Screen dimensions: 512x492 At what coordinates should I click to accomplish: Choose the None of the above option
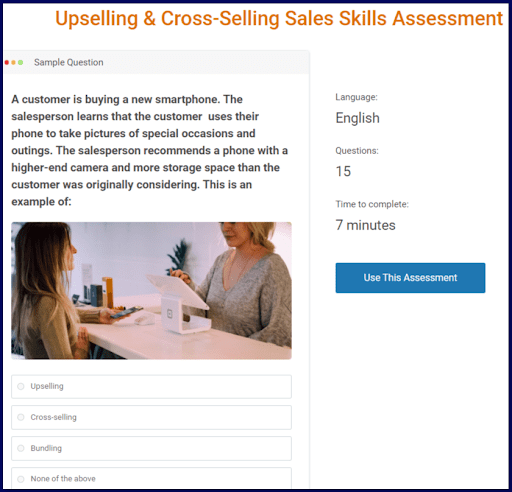(x=151, y=479)
